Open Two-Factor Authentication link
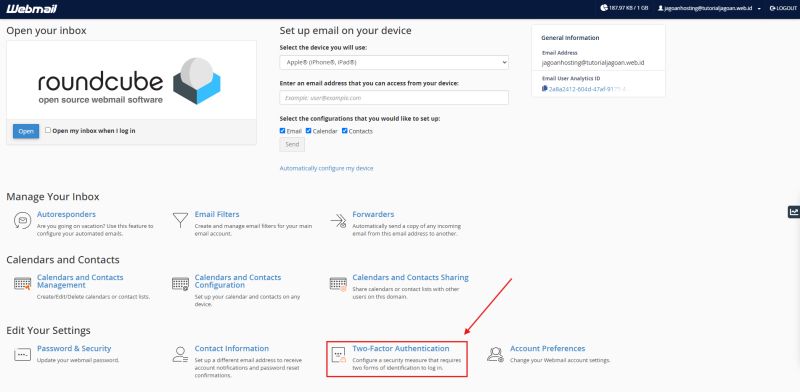 401,348
